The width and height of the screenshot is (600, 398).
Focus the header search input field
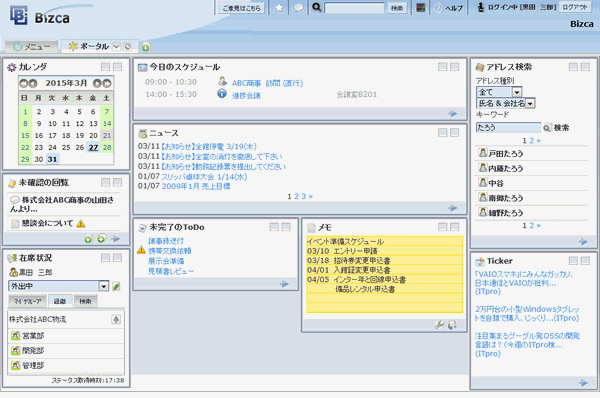354,8
